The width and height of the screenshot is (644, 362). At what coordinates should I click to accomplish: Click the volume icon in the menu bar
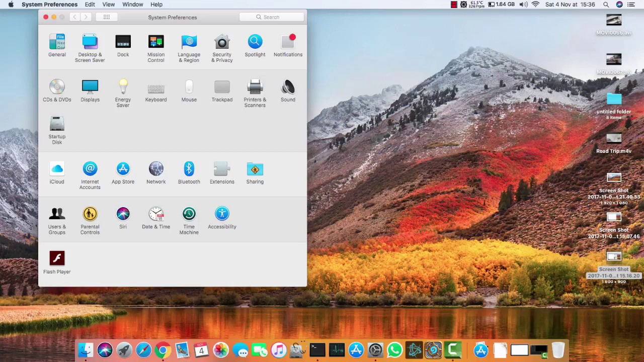point(523,5)
